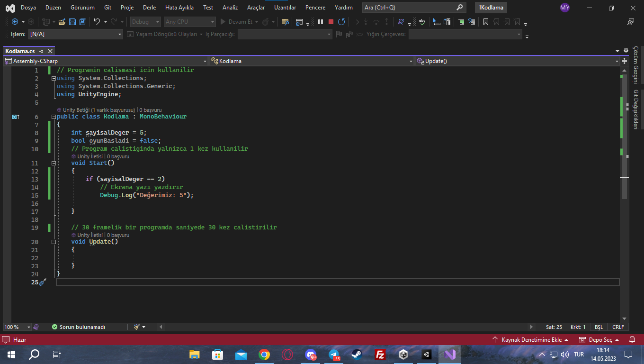Image resolution: width=644 pixels, height=364 pixels.
Task: Click the Undo arrow icon
Action: [x=97, y=22]
